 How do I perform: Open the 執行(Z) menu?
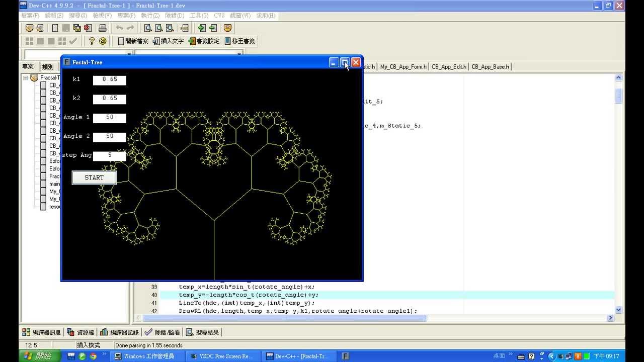point(150,16)
